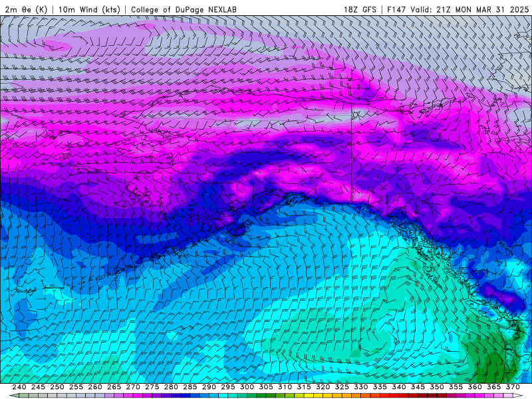Click the 260 colorbar label
The image size is (532, 399).
tap(95, 387)
